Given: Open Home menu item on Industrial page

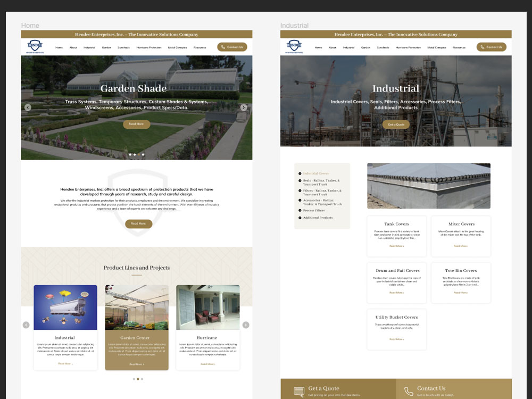Looking at the screenshot, I should pyautogui.click(x=318, y=47).
